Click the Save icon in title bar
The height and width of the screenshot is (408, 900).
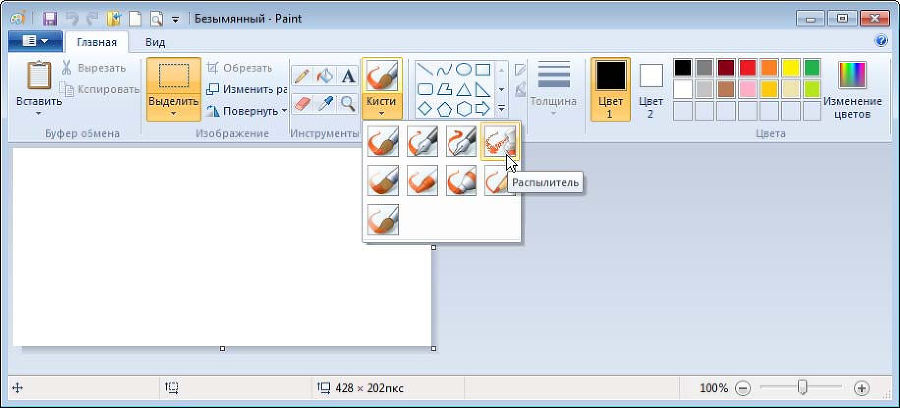pos(47,18)
